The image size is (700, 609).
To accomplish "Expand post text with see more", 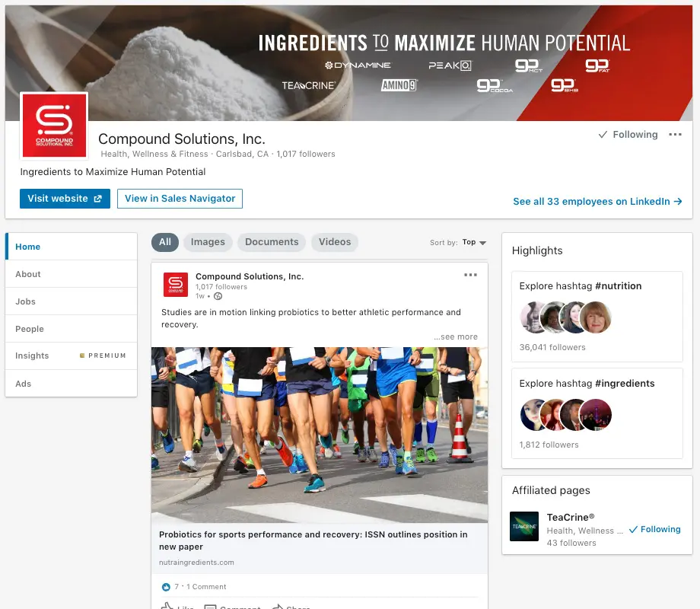I will tap(455, 337).
